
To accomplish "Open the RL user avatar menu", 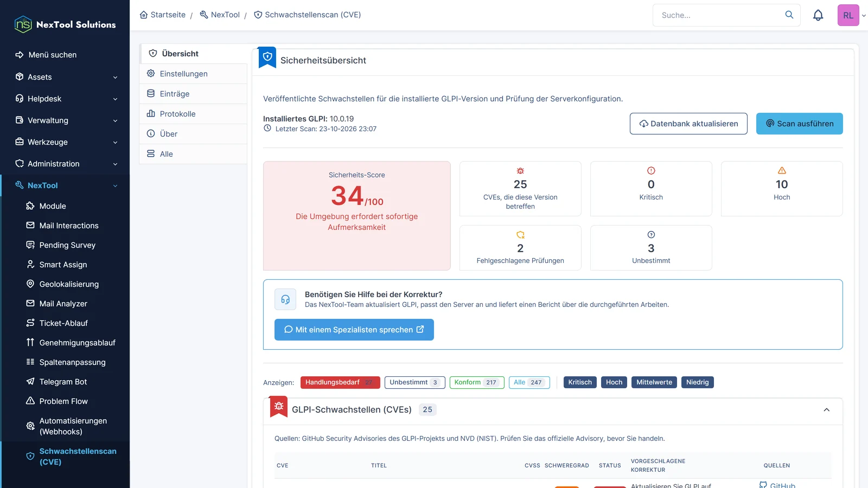I will [x=848, y=15].
